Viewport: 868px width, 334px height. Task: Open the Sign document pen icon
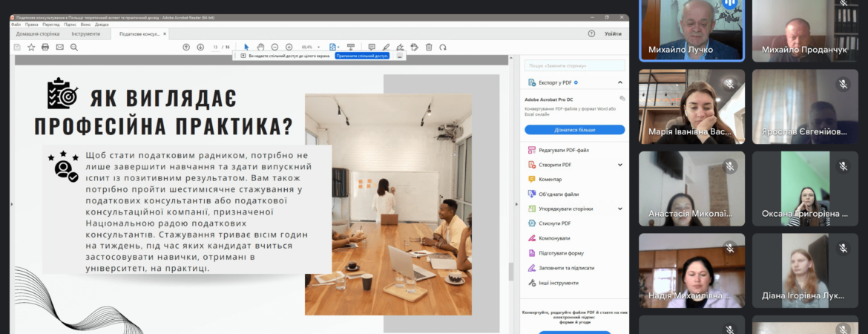pos(400,48)
